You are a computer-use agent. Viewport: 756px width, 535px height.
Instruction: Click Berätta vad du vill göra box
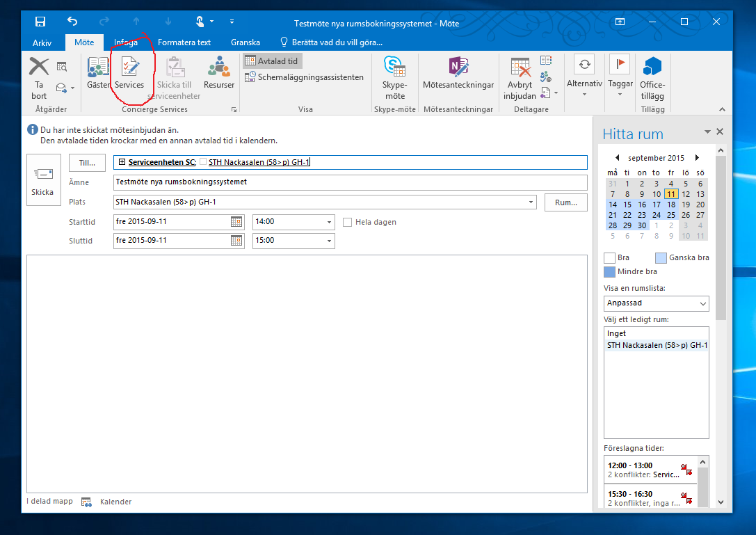(332, 42)
